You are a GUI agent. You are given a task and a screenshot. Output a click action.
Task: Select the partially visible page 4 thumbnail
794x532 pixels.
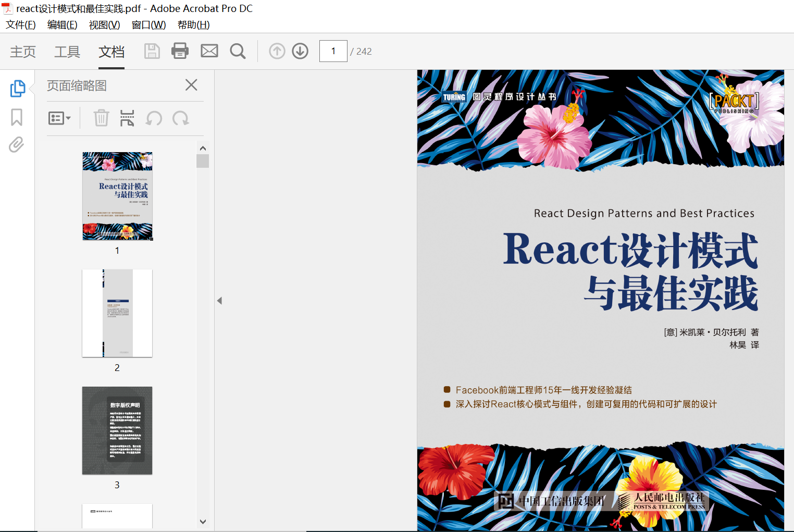(117, 516)
